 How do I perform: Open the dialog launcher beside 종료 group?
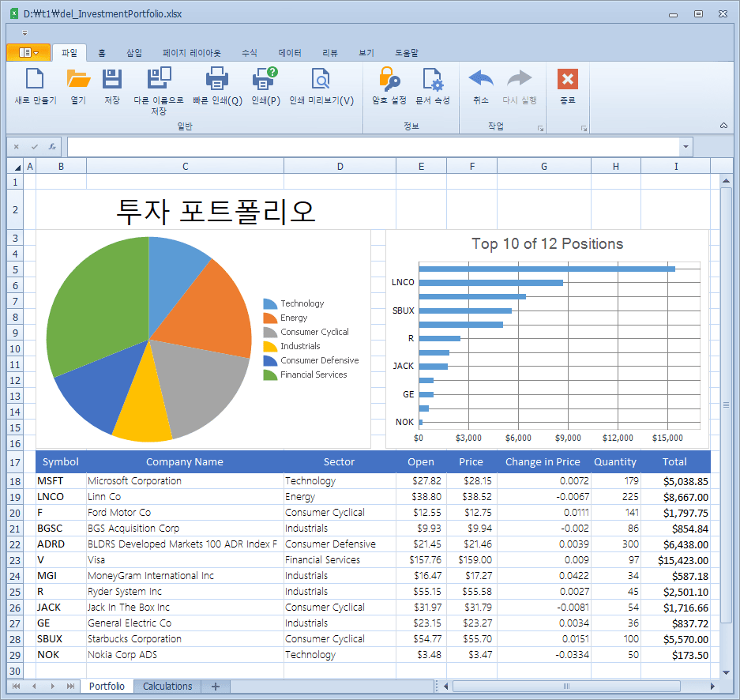tap(584, 129)
